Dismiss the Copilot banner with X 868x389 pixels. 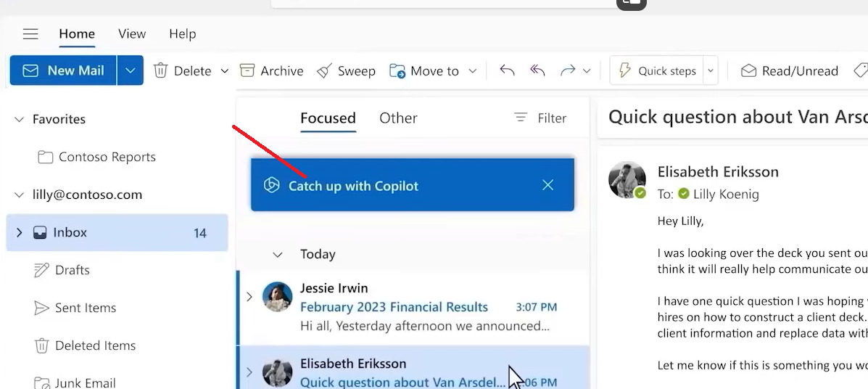point(548,185)
